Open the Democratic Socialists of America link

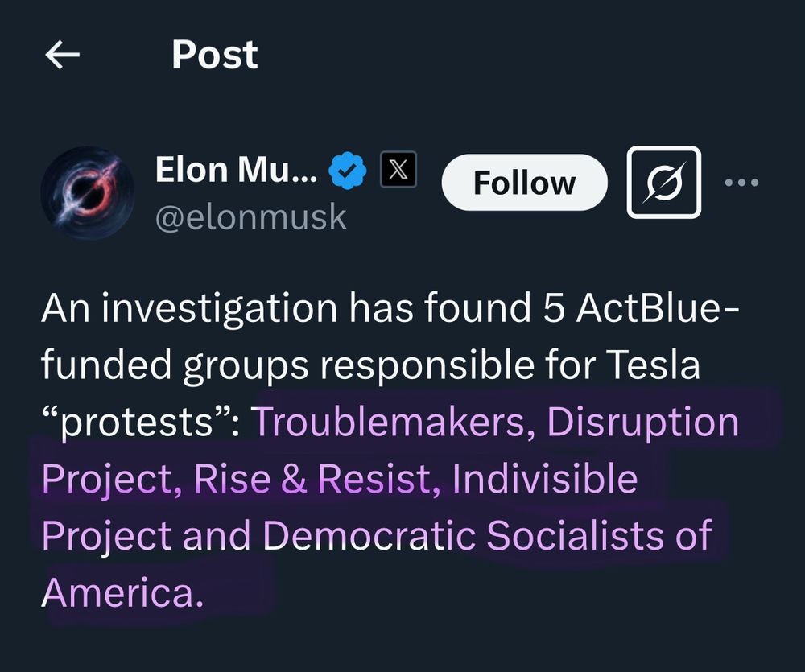490,534
